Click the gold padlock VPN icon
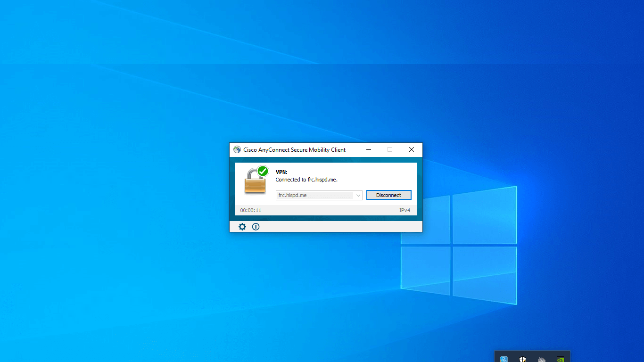644x362 pixels. [255, 183]
